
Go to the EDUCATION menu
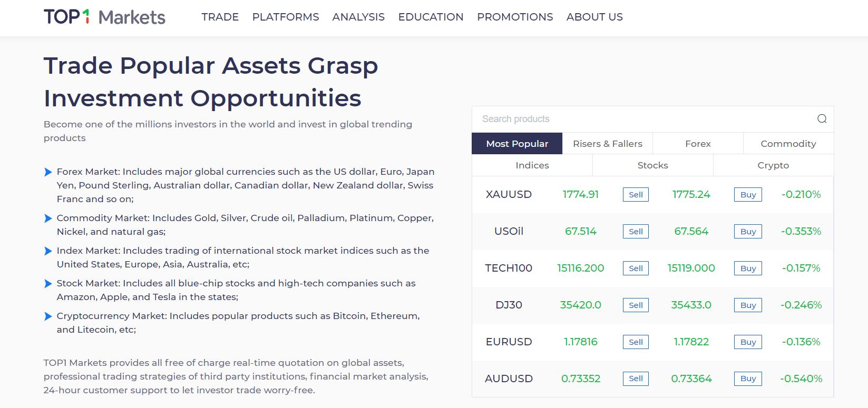pyautogui.click(x=431, y=17)
